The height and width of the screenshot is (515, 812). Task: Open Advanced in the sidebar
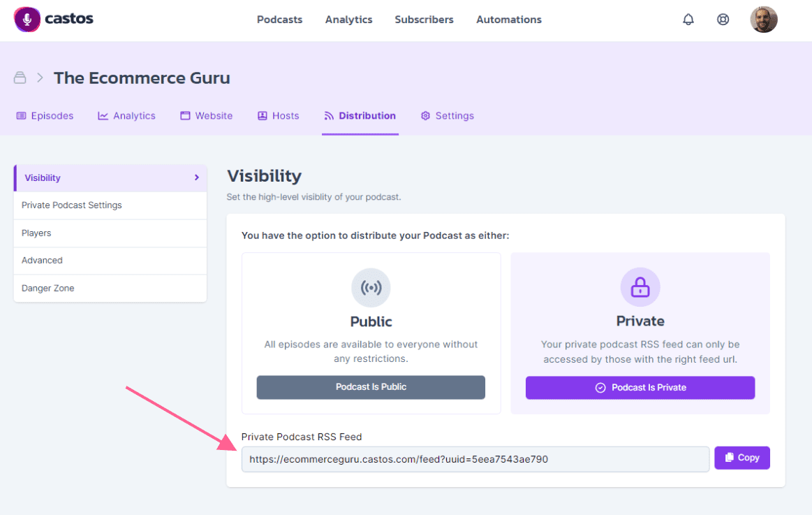click(x=110, y=261)
